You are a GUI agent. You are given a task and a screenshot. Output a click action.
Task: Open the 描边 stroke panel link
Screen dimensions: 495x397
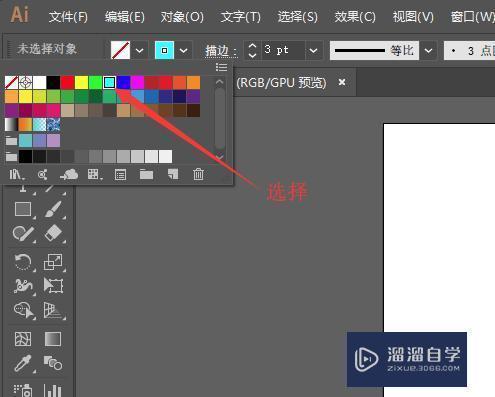point(221,51)
